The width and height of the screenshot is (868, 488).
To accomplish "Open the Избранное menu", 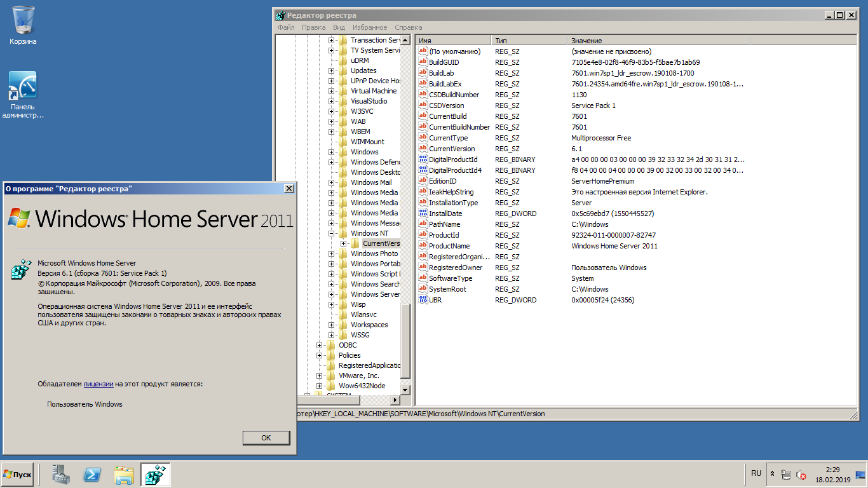I will click(370, 27).
